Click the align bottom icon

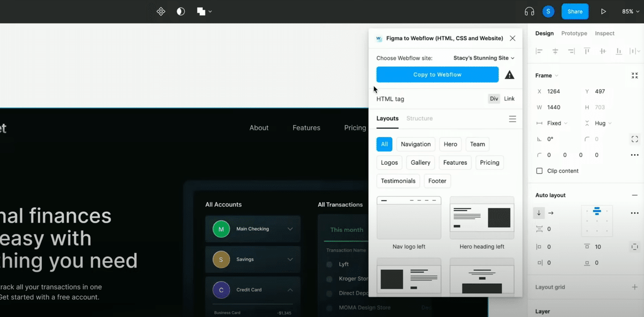[619, 51]
